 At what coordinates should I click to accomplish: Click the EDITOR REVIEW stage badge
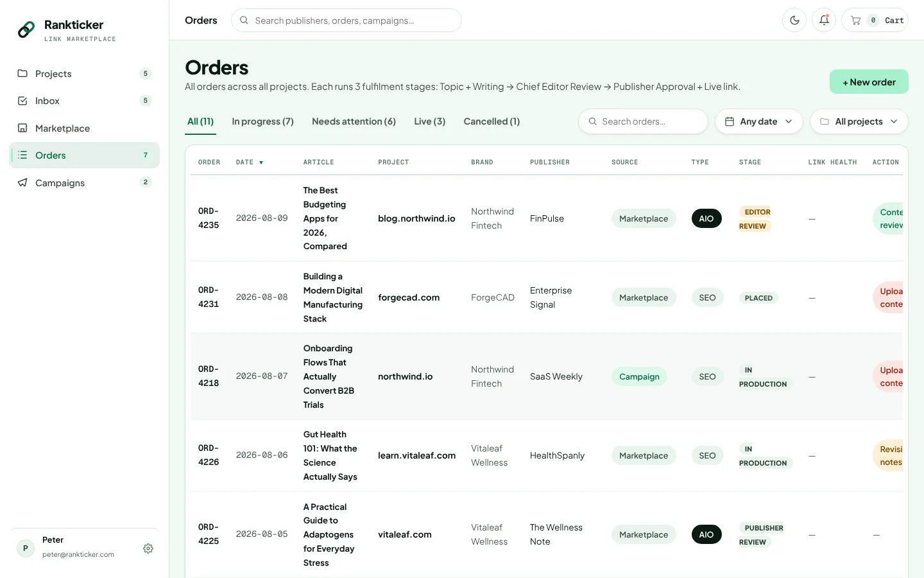tap(755, 218)
